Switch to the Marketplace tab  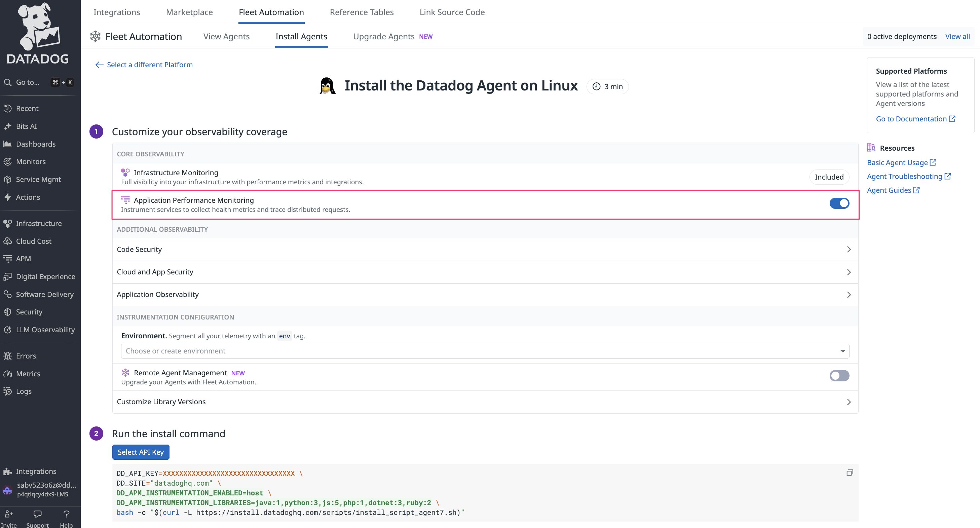coord(189,12)
